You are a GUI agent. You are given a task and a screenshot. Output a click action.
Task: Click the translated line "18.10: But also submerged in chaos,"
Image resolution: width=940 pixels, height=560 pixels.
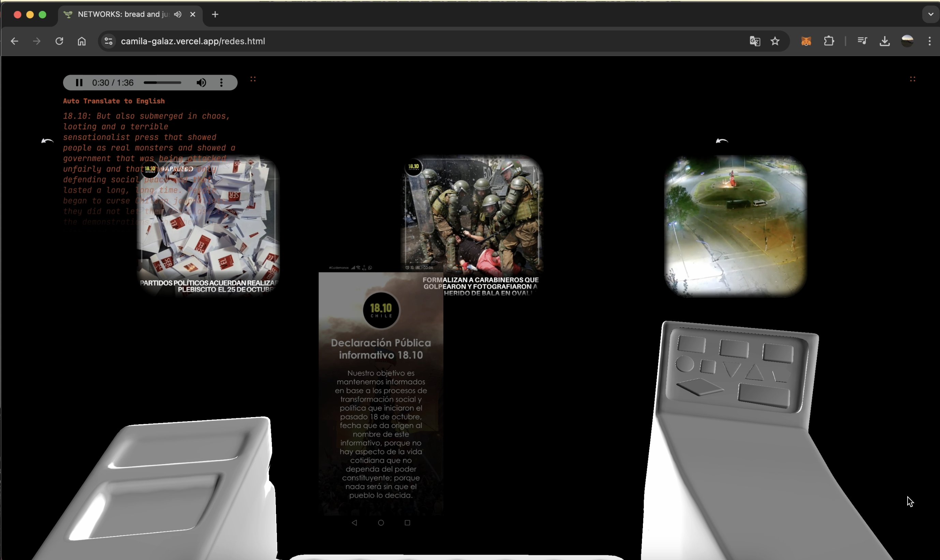[146, 116]
